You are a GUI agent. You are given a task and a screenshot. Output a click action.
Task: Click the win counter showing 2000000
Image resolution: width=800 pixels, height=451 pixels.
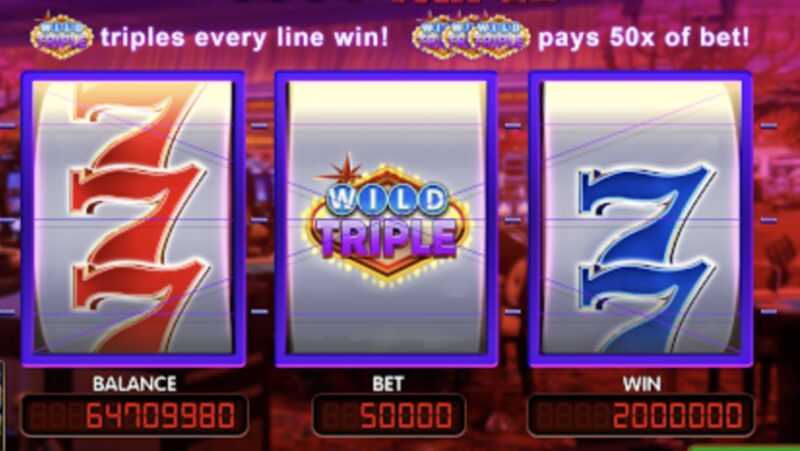pos(641,415)
